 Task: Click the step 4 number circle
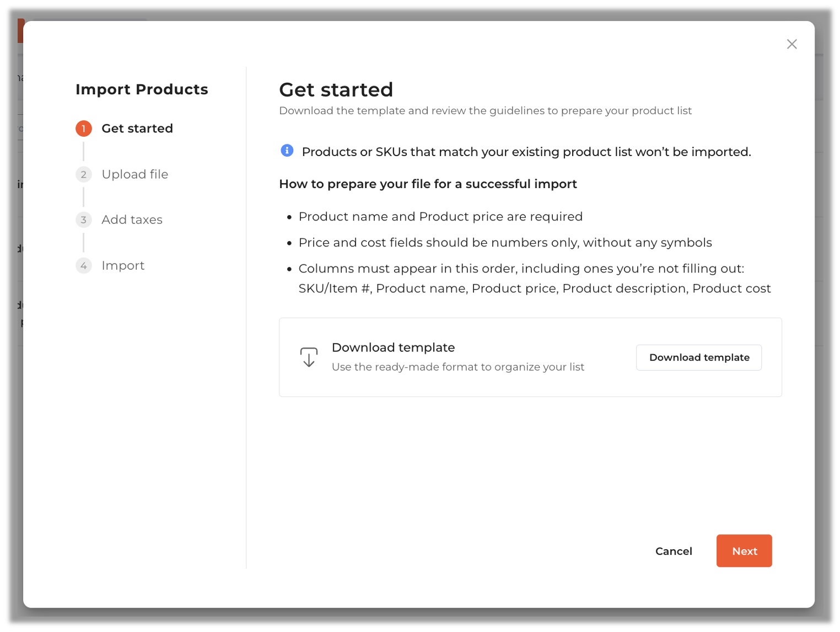(84, 266)
